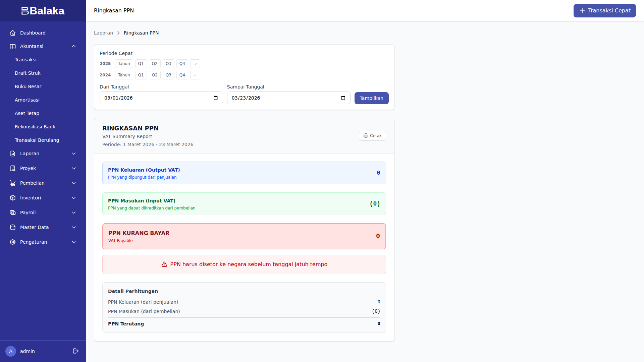The image size is (644, 362).
Task: Click the Pembelian cart icon
Action: tap(13, 183)
